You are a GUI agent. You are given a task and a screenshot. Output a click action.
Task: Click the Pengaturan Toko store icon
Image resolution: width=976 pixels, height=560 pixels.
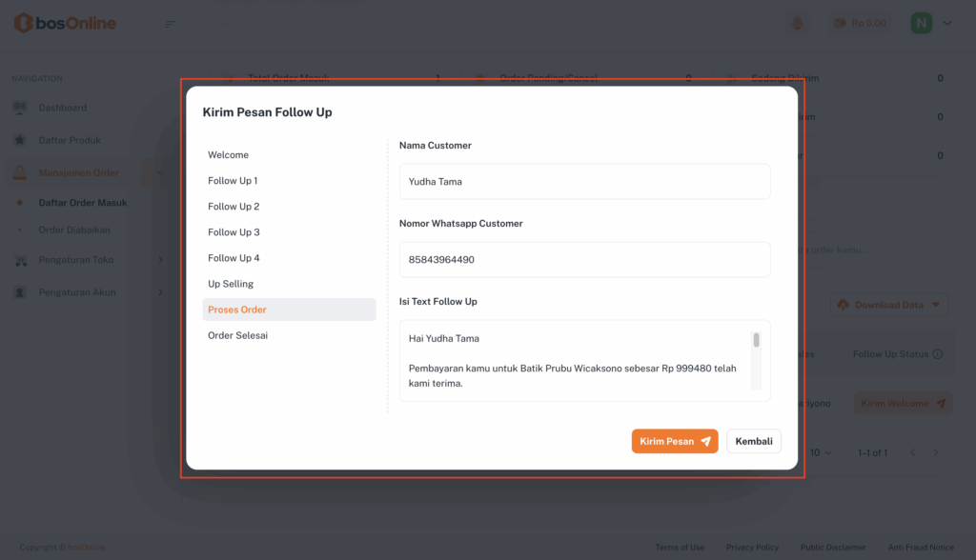(20, 260)
